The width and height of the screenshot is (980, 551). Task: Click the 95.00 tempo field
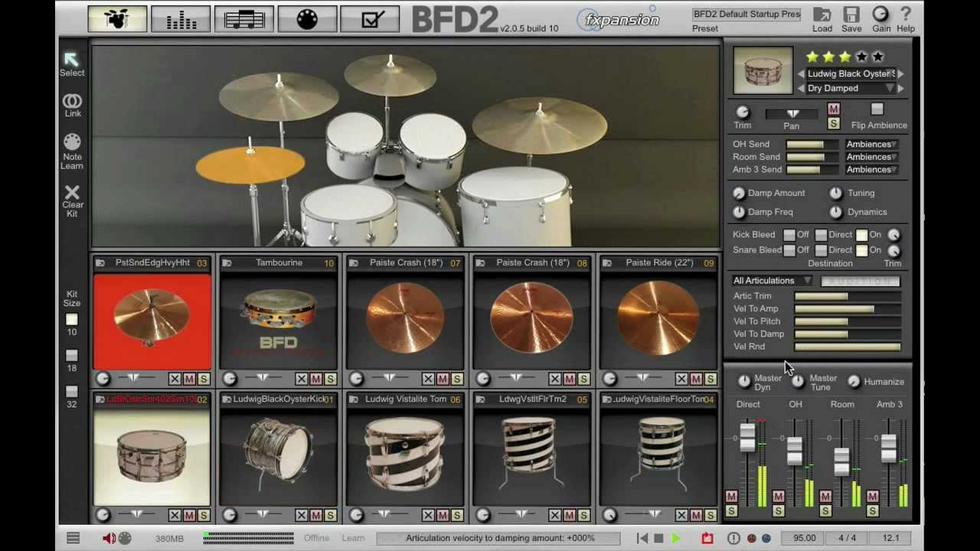point(805,538)
